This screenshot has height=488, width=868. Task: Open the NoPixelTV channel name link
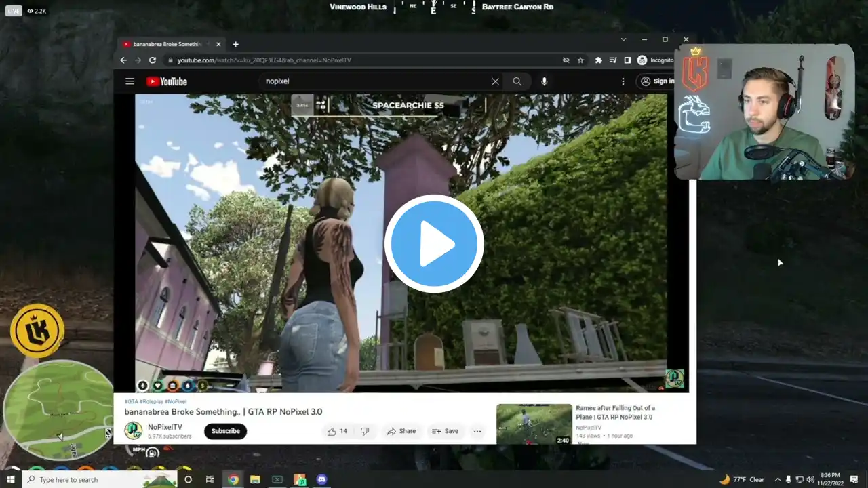[165, 427]
